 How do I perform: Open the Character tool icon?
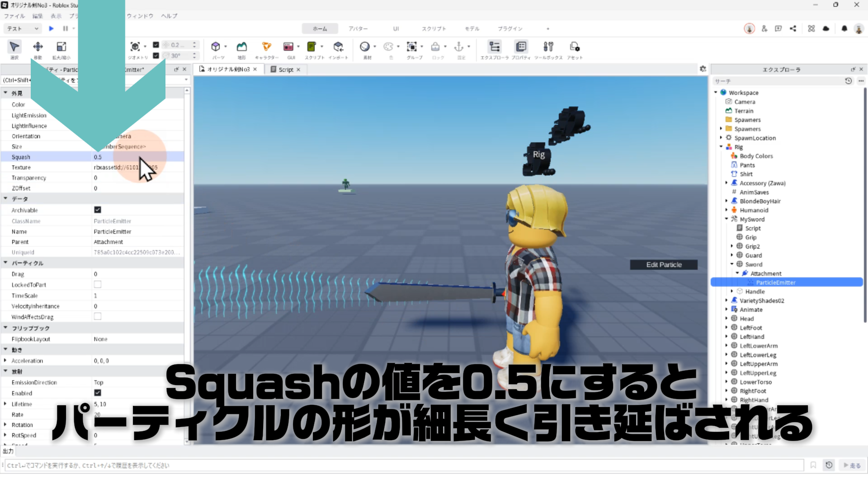[x=267, y=47]
